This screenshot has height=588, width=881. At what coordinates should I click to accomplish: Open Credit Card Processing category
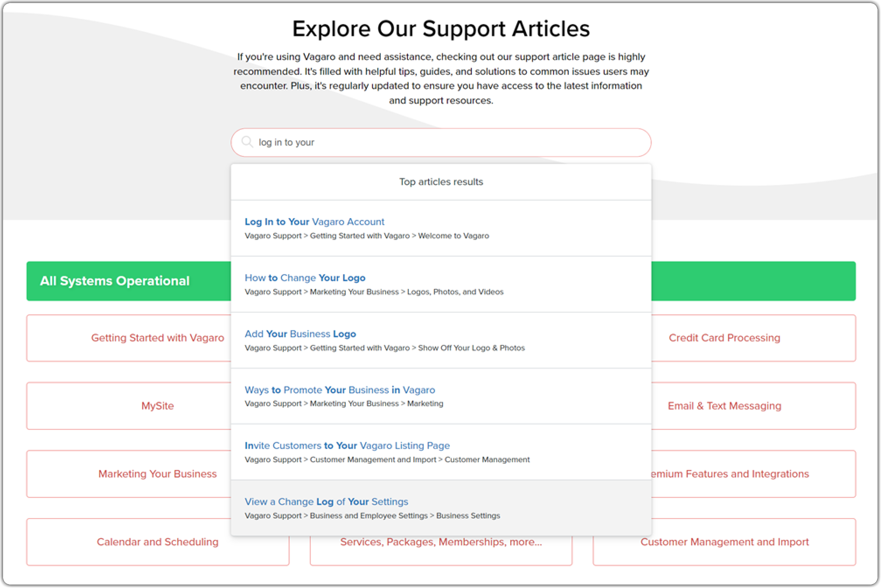(753, 338)
